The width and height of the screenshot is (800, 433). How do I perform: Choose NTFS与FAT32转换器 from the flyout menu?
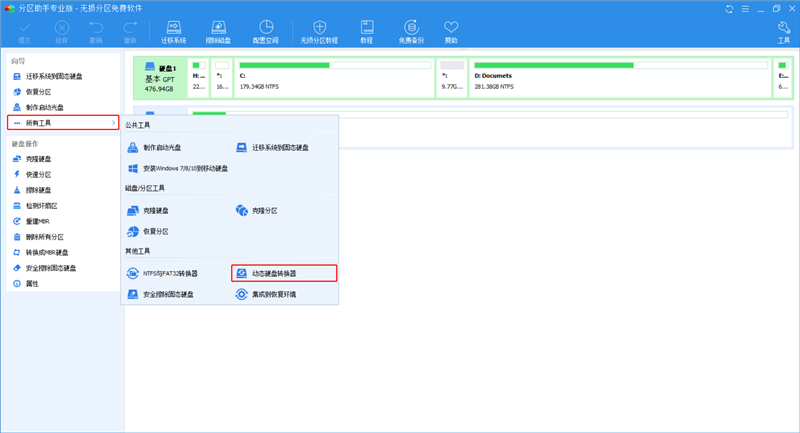[x=169, y=273]
